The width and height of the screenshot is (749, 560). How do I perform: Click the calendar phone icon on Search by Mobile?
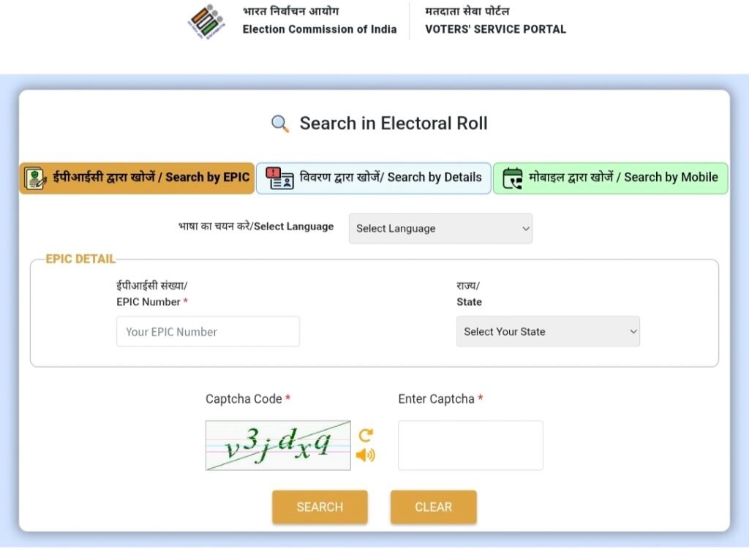pyautogui.click(x=513, y=178)
